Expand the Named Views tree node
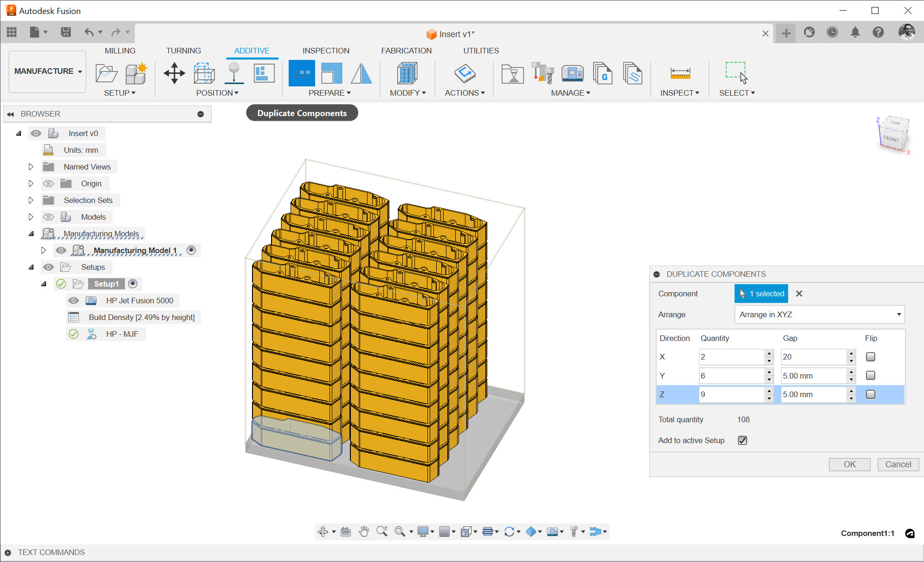The width and height of the screenshot is (924, 562). tap(31, 167)
